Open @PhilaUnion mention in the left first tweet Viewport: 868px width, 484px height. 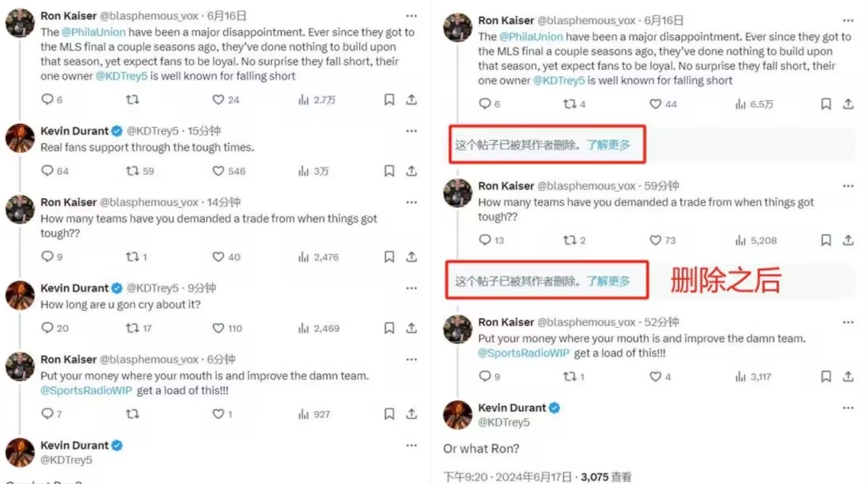pos(93,32)
